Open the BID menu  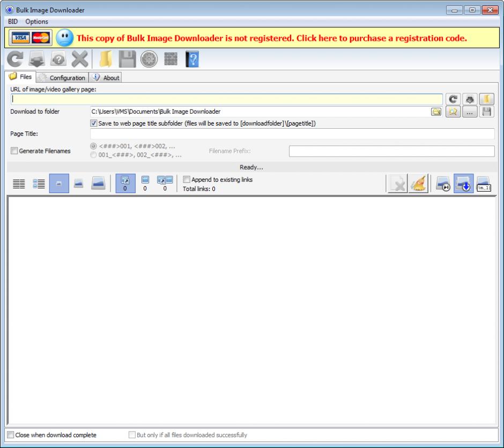pyautogui.click(x=13, y=21)
